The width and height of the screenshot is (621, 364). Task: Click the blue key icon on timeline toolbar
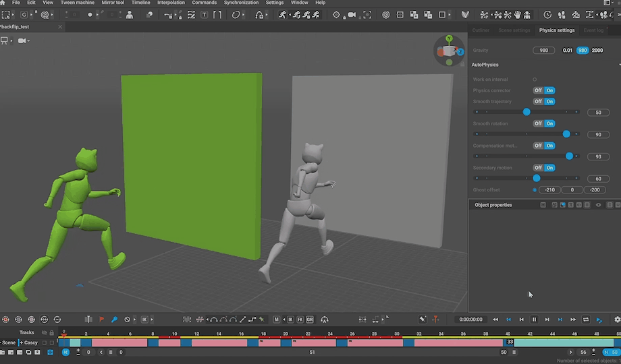coord(115,320)
